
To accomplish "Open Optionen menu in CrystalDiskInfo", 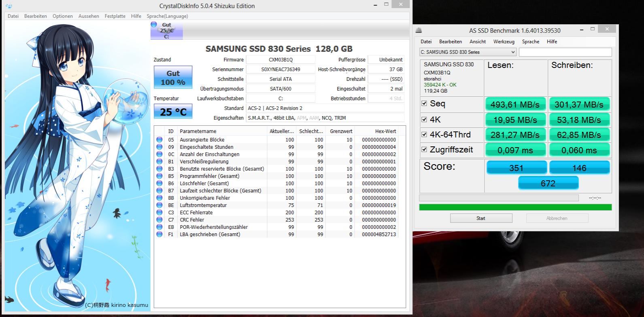I will [x=63, y=16].
